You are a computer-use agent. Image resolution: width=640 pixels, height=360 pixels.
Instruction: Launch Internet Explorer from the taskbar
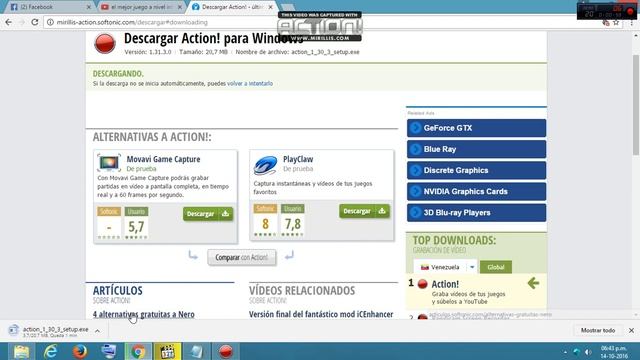point(51,351)
